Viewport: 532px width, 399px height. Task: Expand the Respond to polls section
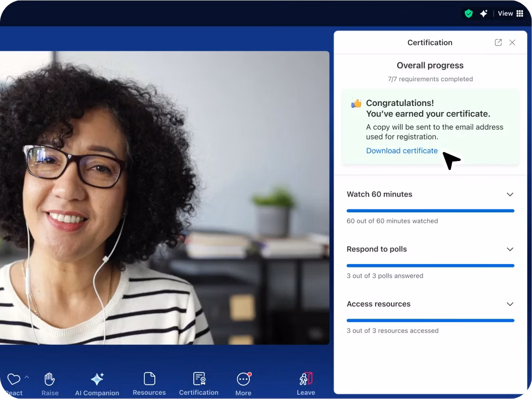(x=510, y=249)
